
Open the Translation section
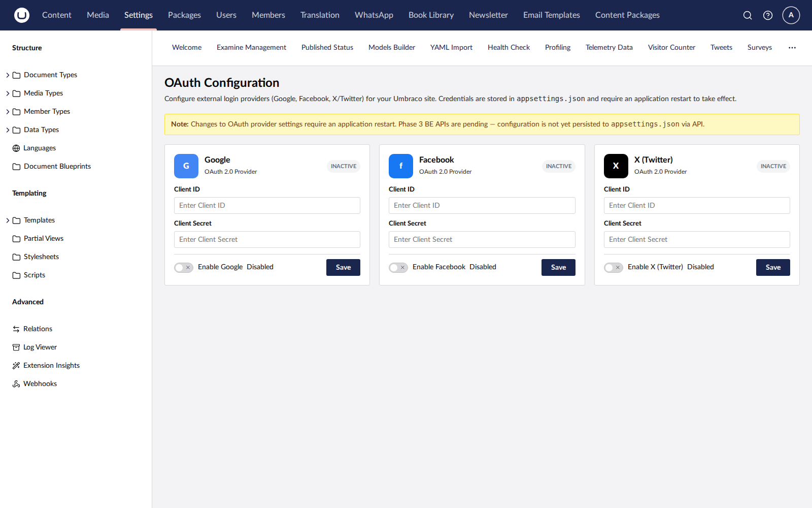click(320, 15)
